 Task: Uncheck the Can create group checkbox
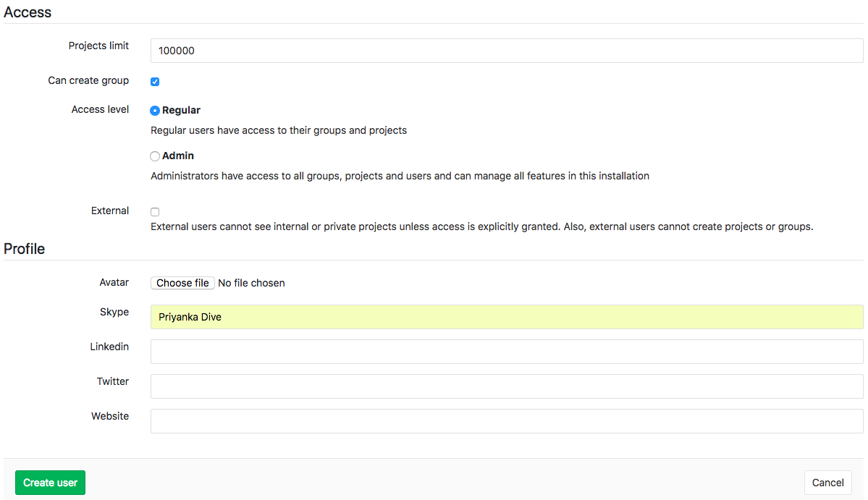coord(155,81)
